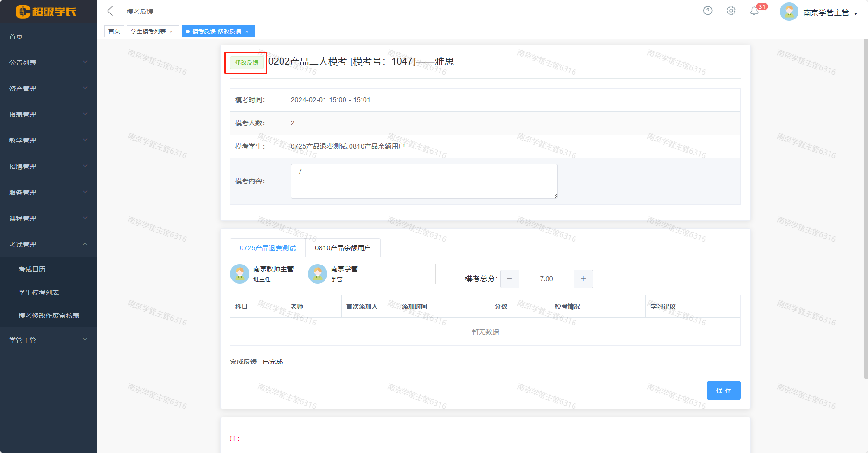Open the user account dropdown arrow
This screenshot has height=453, width=868.
(x=855, y=13)
